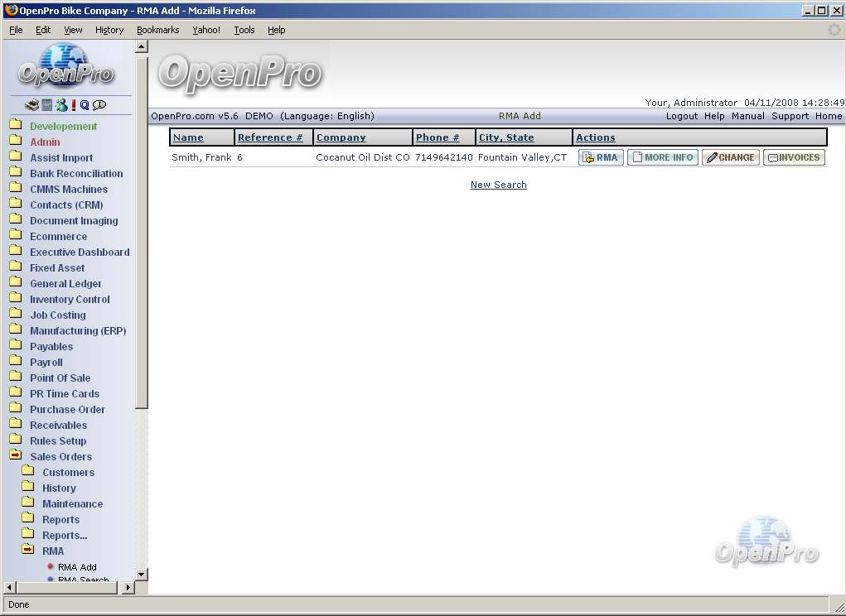Screen dimensions: 846x616
Task: Click the New Search link
Action: point(498,185)
